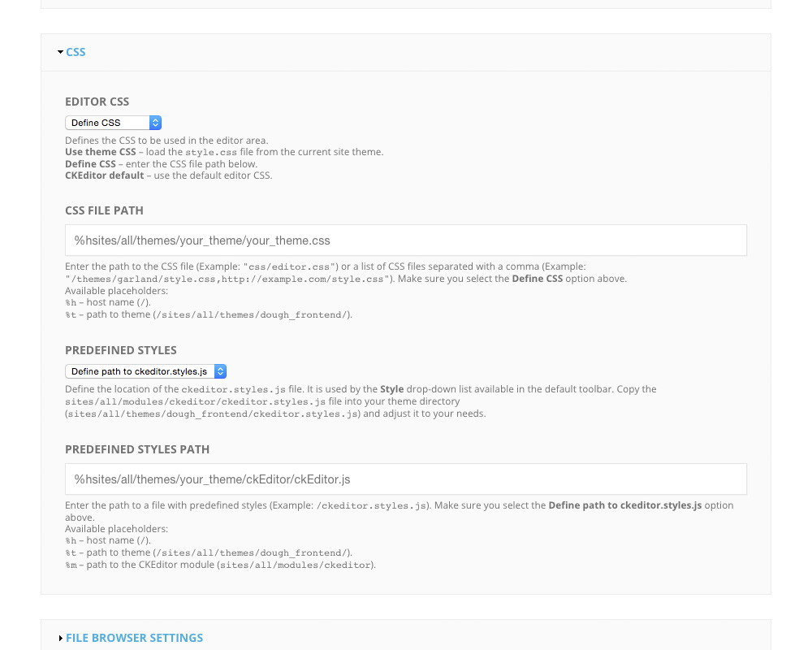Click the PREDEFINED STYLES field label

click(121, 350)
